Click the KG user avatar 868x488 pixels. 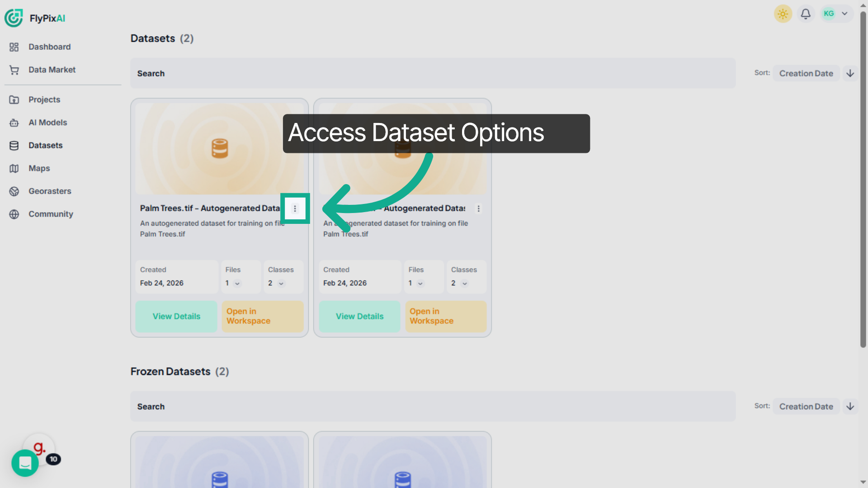(829, 14)
